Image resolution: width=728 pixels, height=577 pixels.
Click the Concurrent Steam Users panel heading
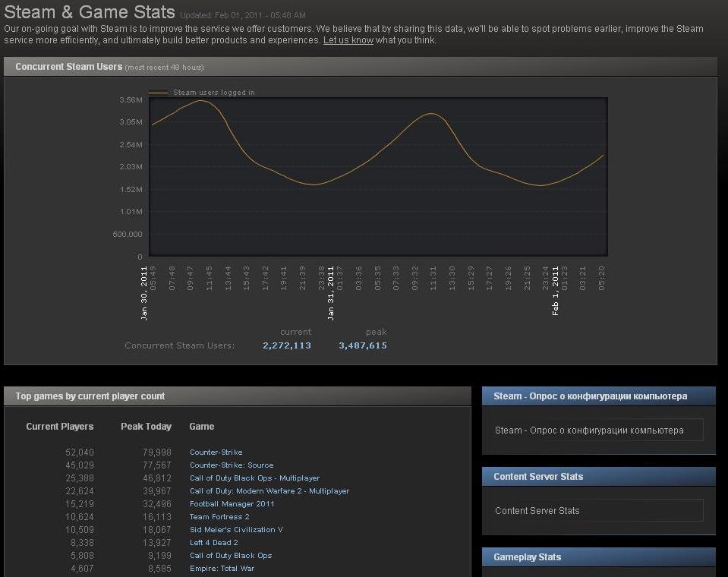click(x=69, y=67)
